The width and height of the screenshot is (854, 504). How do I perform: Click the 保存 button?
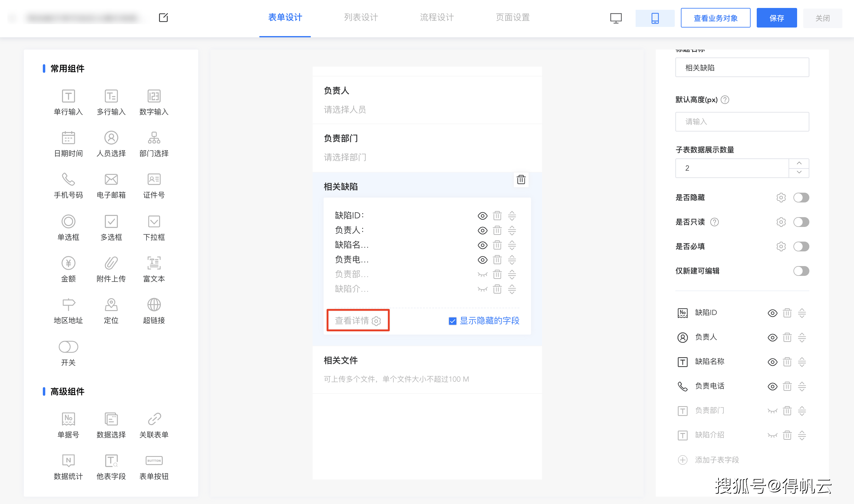[776, 18]
